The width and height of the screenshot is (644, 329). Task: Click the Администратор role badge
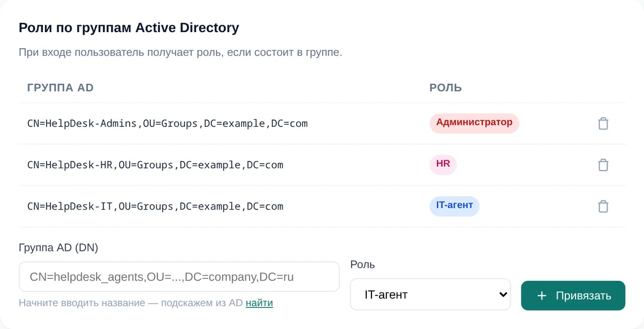point(474,123)
